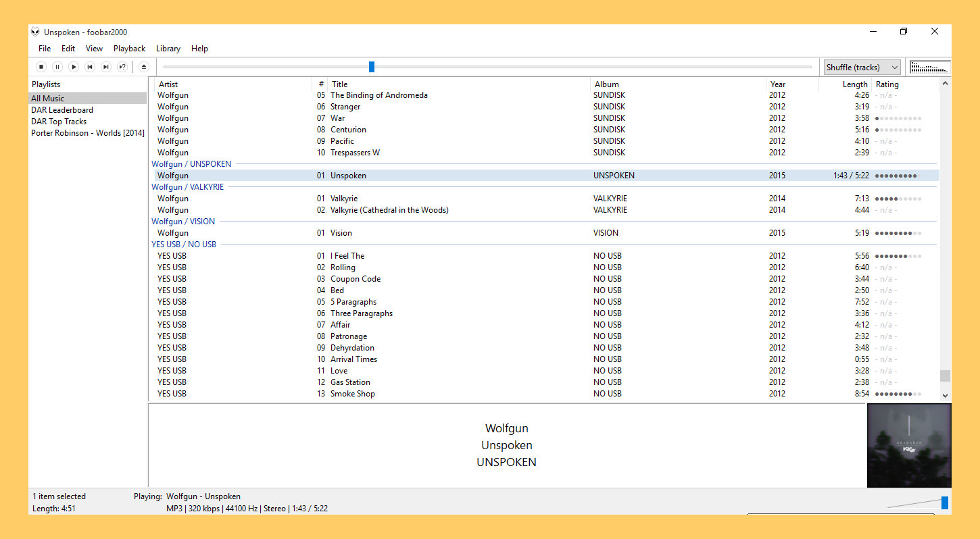
Task: Open the Shuffle (tracks) playback order dropdown
Action: 862,67
